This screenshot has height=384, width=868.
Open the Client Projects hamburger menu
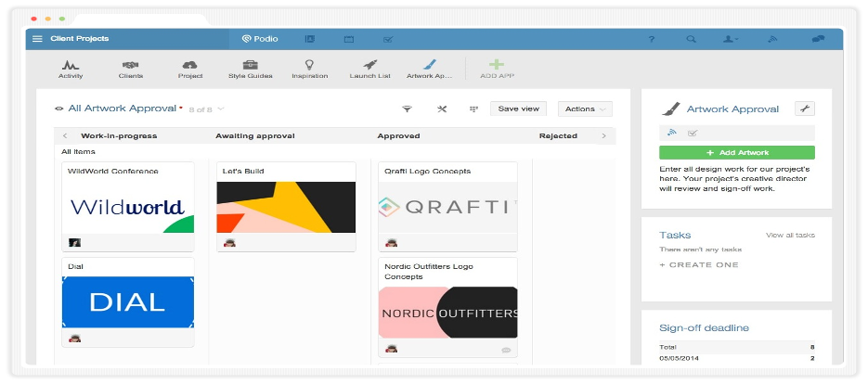(37, 39)
